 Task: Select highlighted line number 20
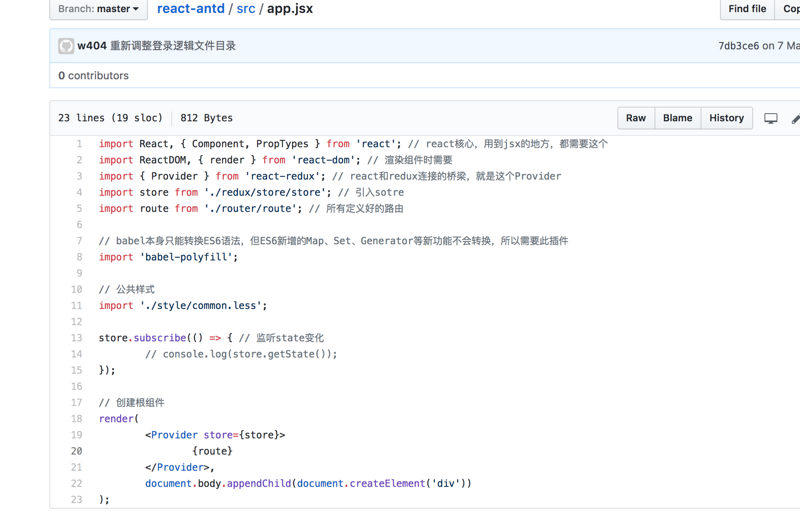(x=77, y=451)
